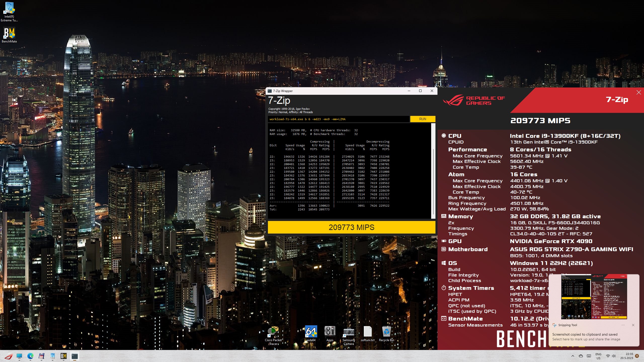Click the Republic of Gamers logo
Screen dimensions: 644x362
tap(474, 100)
